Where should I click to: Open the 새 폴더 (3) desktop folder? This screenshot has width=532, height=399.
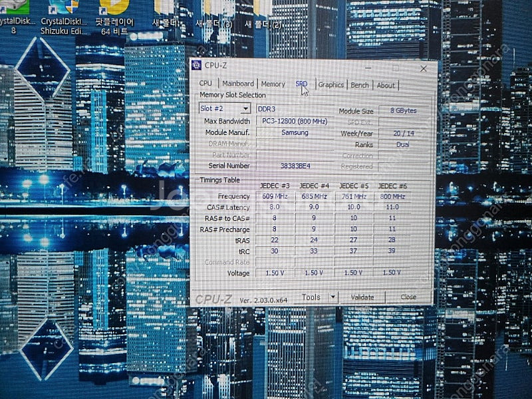pyautogui.click(x=213, y=15)
